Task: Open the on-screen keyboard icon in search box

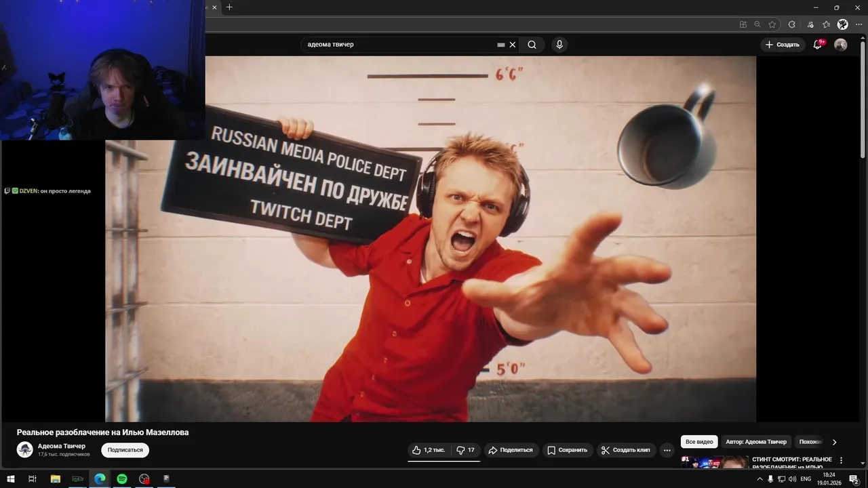Action: pyautogui.click(x=501, y=45)
